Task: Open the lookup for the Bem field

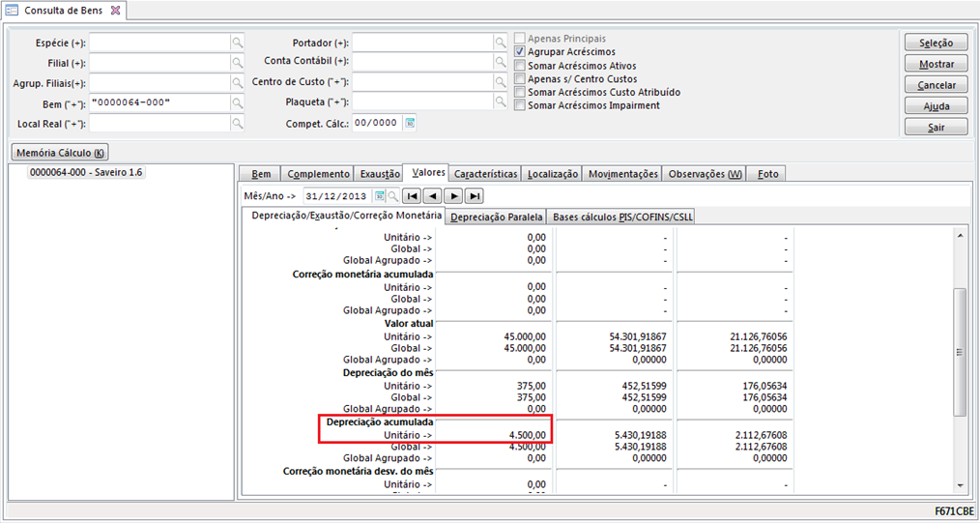Action: [x=238, y=103]
